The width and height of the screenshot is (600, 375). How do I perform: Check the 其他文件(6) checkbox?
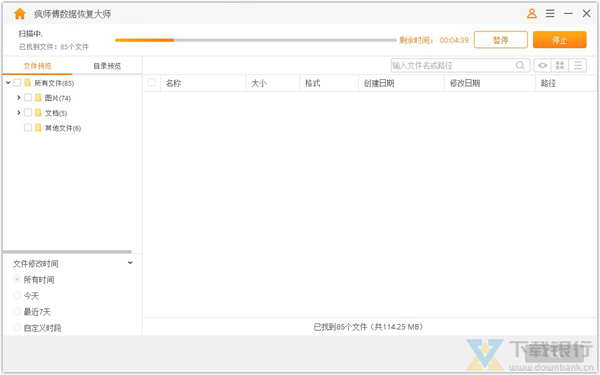(28, 127)
